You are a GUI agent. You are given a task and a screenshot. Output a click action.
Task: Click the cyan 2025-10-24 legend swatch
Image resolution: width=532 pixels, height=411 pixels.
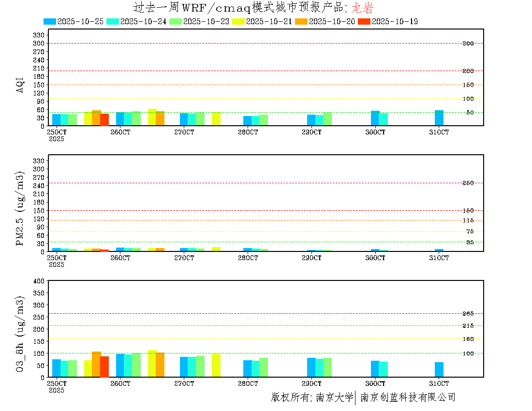pos(112,21)
